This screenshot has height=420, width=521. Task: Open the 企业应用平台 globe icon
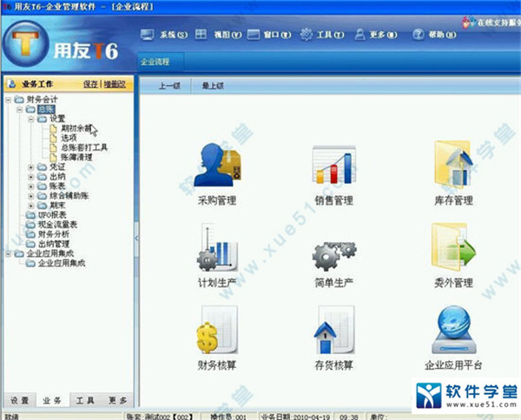point(454,330)
